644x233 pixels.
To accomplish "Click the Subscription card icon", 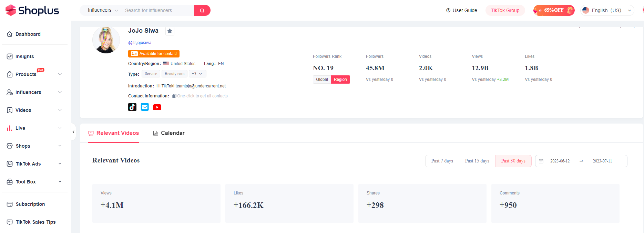I will tap(10, 204).
